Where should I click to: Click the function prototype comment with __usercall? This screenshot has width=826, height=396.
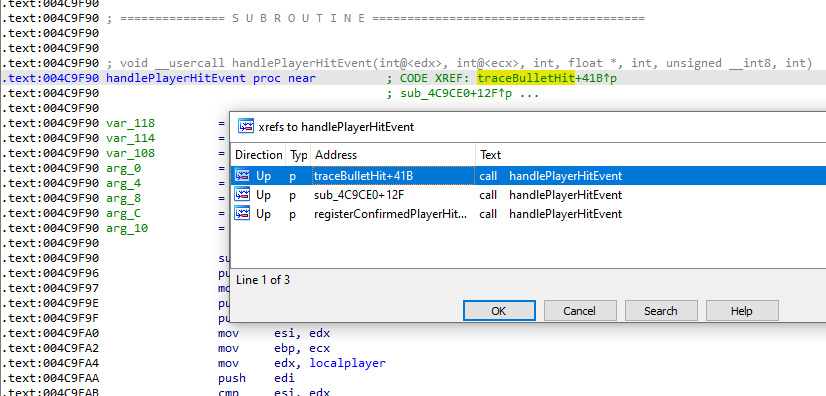coord(459,63)
